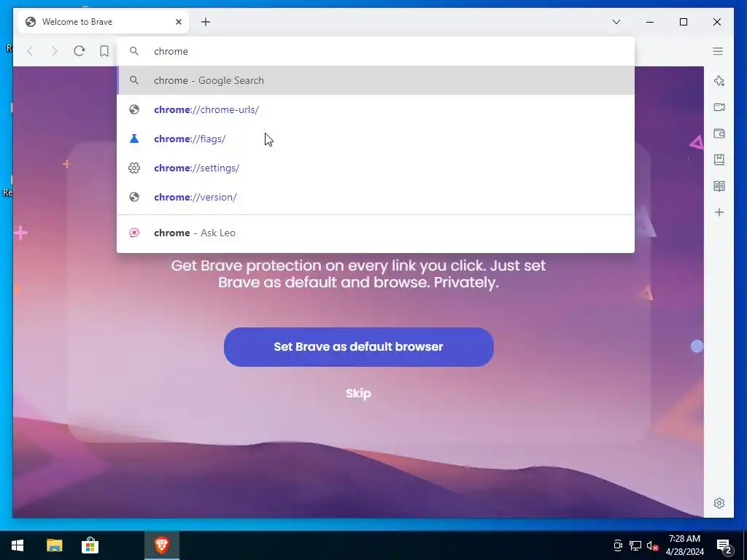Viewport: 747px width, 560px height.
Task: Open File Explorer from the taskbar
Action: (x=54, y=545)
